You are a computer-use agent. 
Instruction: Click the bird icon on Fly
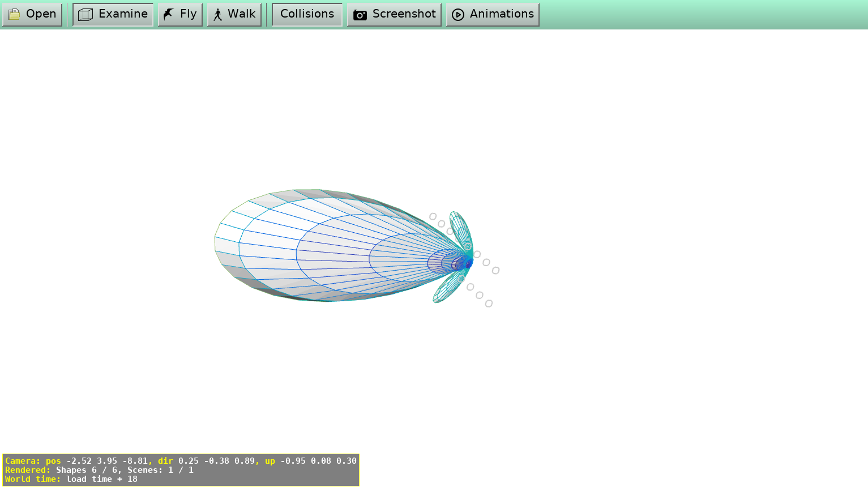click(x=169, y=14)
